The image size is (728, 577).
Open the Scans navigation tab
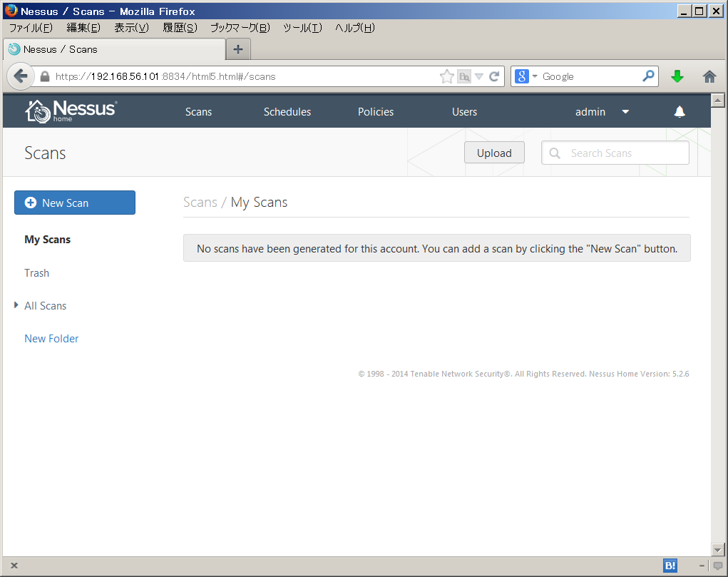click(198, 112)
